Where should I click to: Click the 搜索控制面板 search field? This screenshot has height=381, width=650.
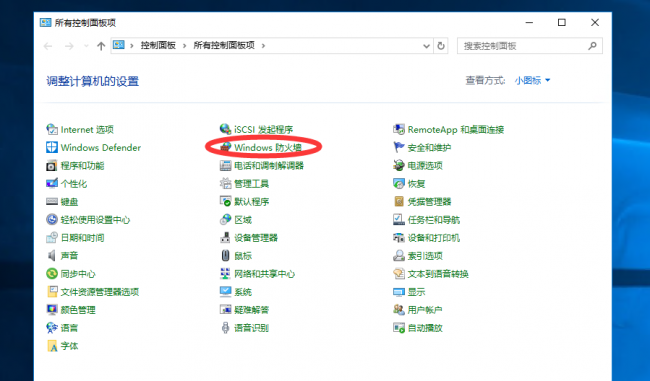point(530,46)
